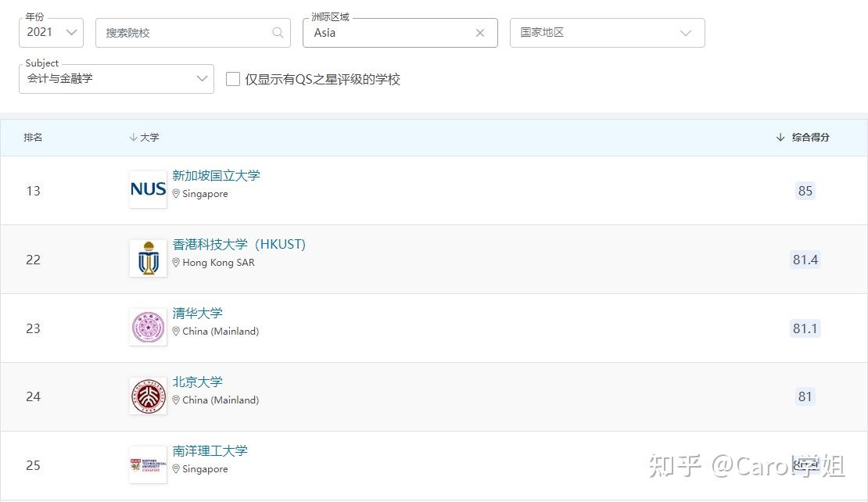
Task: Open the 香港科技大学 (HKUST) link
Action: [239, 244]
